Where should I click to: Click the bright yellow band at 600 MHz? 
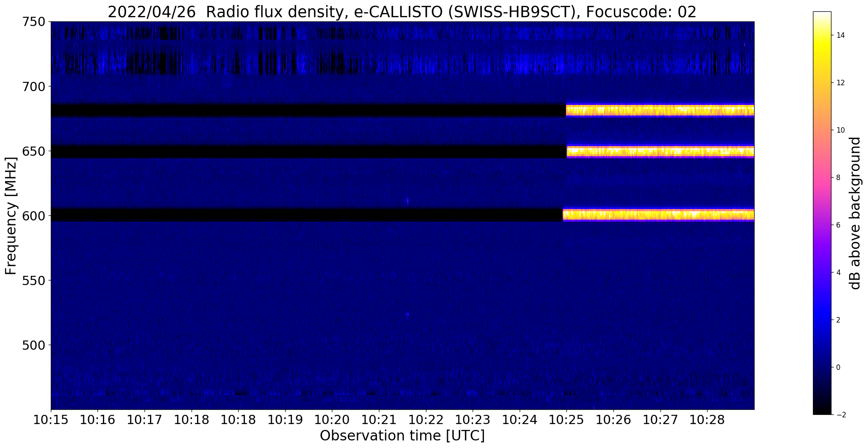658,215
